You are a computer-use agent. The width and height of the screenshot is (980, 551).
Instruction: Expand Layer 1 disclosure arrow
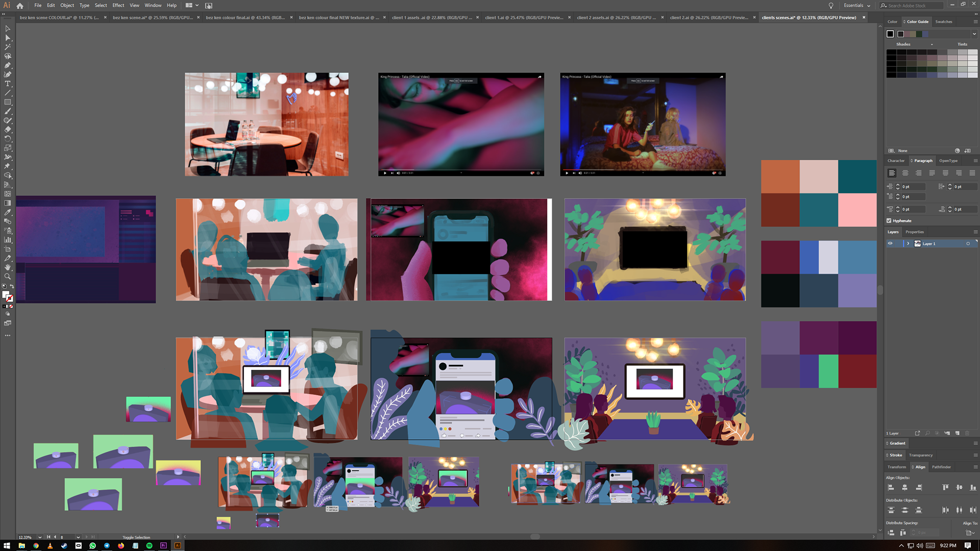(x=908, y=243)
